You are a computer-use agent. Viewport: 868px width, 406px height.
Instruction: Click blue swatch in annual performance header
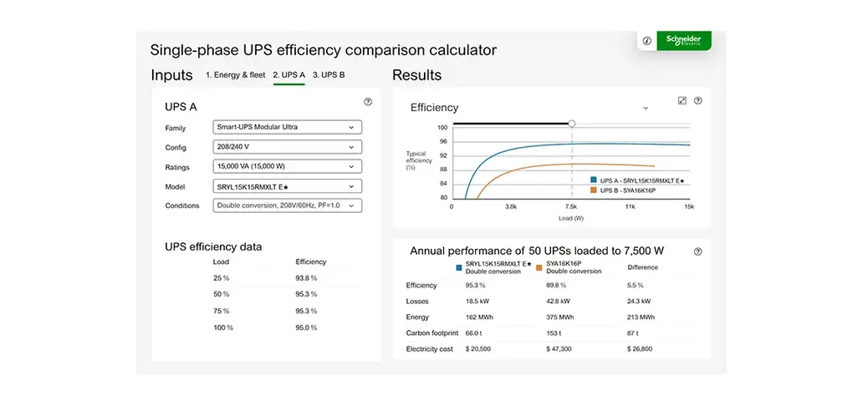pyautogui.click(x=458, y=267)
